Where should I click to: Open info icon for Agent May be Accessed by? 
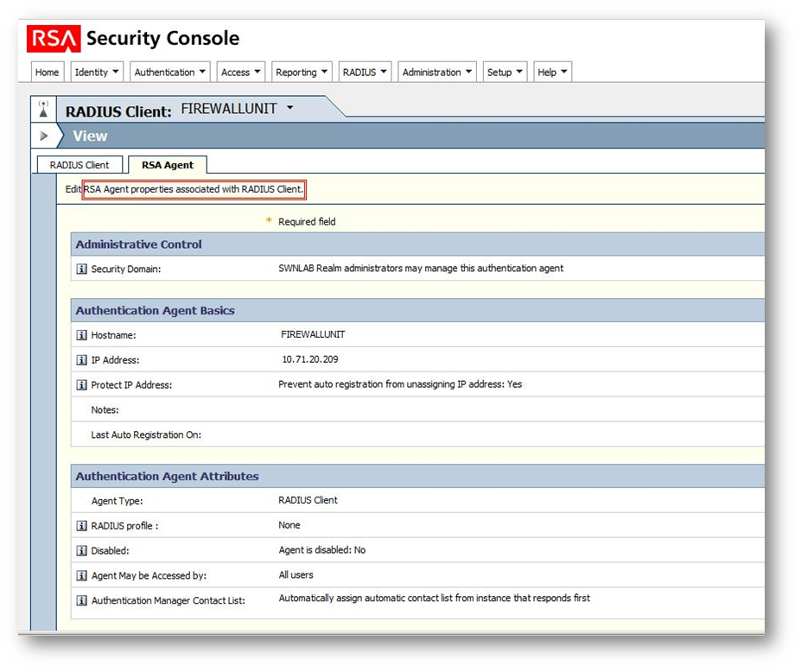[81, 575]
